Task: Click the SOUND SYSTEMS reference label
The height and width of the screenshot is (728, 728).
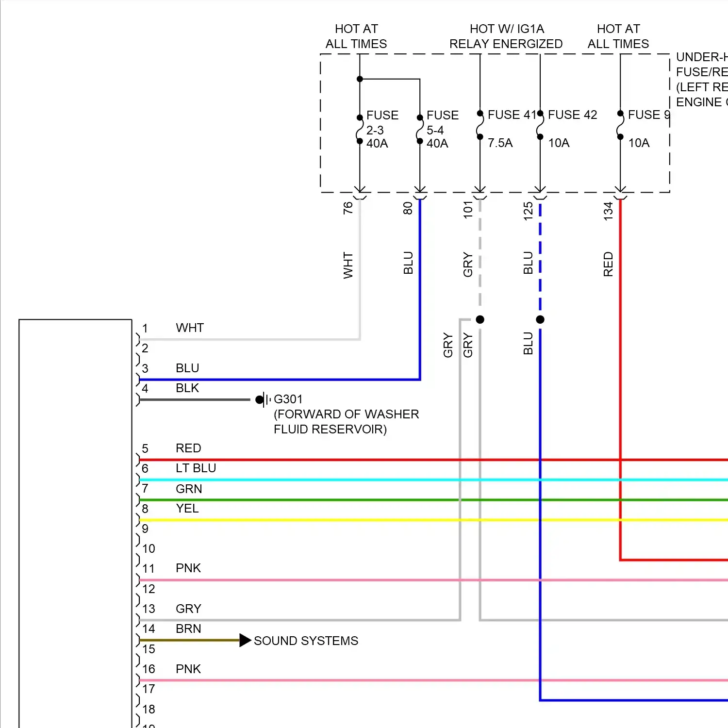Action: coord(306,641)
